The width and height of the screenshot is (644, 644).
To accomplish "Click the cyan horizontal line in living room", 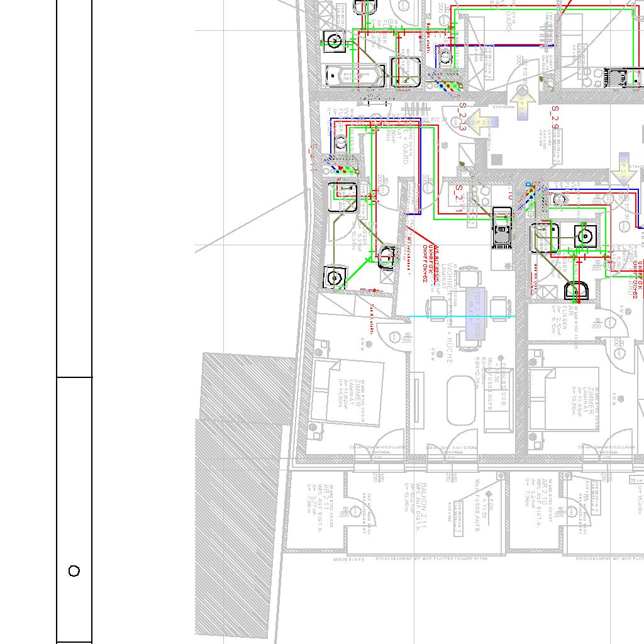I will pyautogui.click(x=462, y=316).
